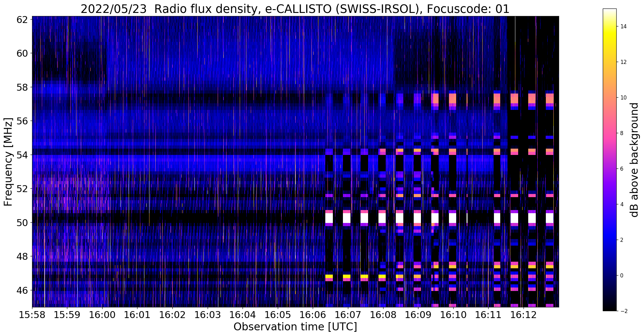Click the 16:06 time tick label
This screenshot has width=644, height=336.
tap(313, 315)
